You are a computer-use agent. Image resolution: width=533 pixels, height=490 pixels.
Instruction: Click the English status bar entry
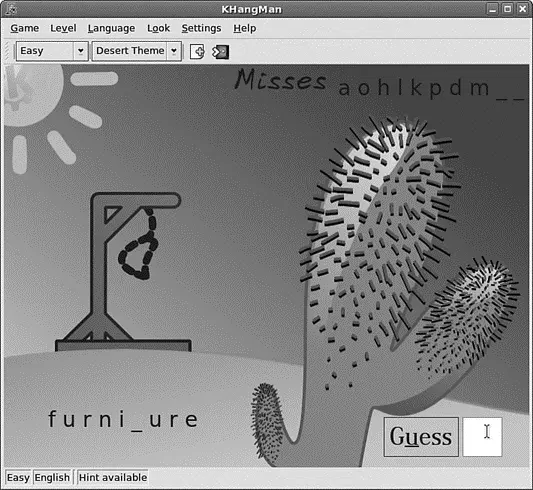point(52,477)
